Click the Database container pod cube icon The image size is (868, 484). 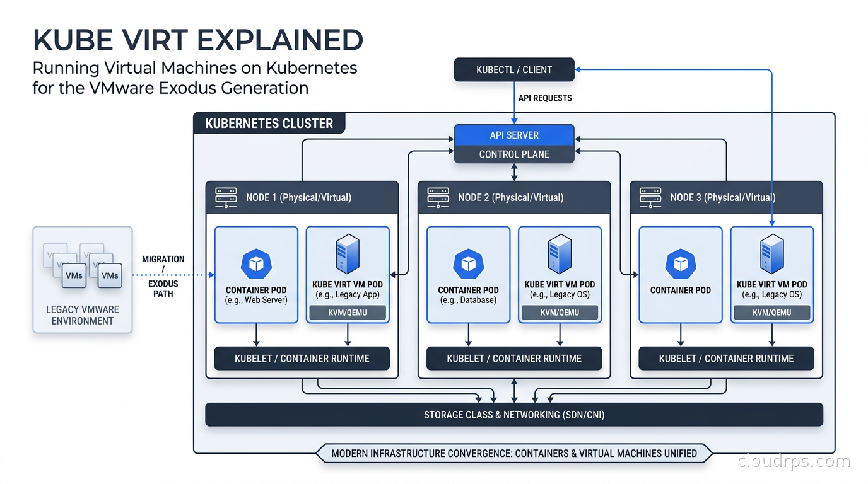click(468, 264)
